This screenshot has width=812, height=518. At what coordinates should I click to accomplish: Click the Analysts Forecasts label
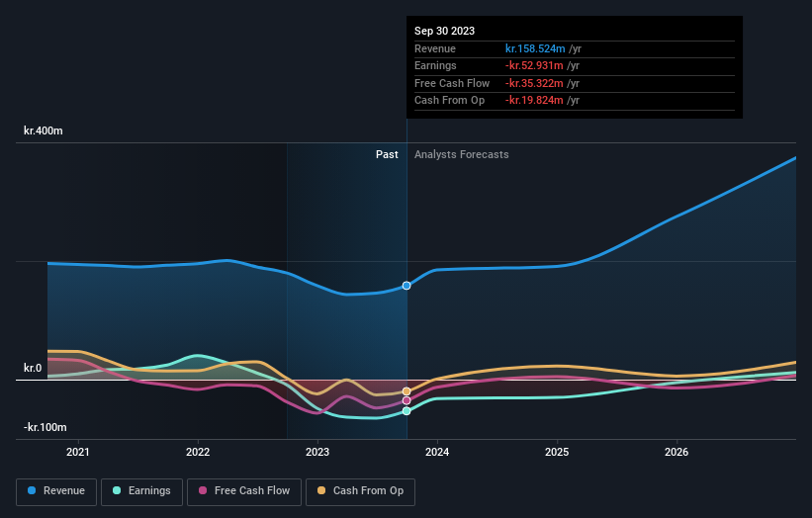(462, 155)
